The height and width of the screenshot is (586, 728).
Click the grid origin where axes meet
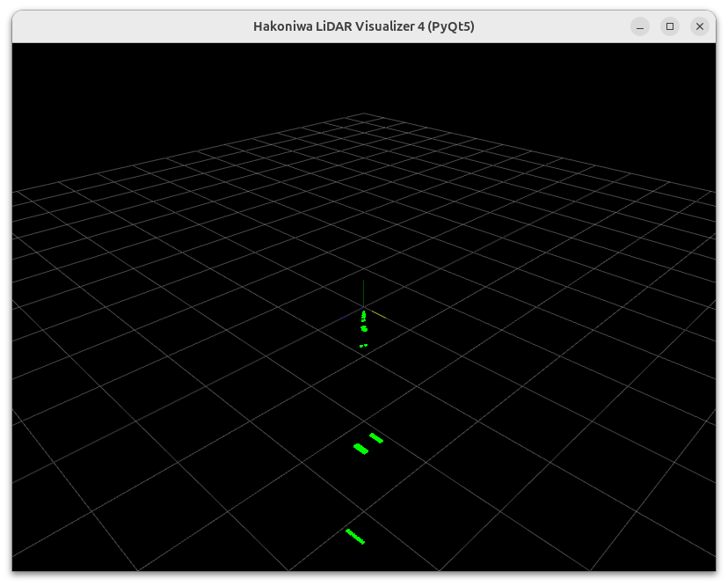[364, 309]
